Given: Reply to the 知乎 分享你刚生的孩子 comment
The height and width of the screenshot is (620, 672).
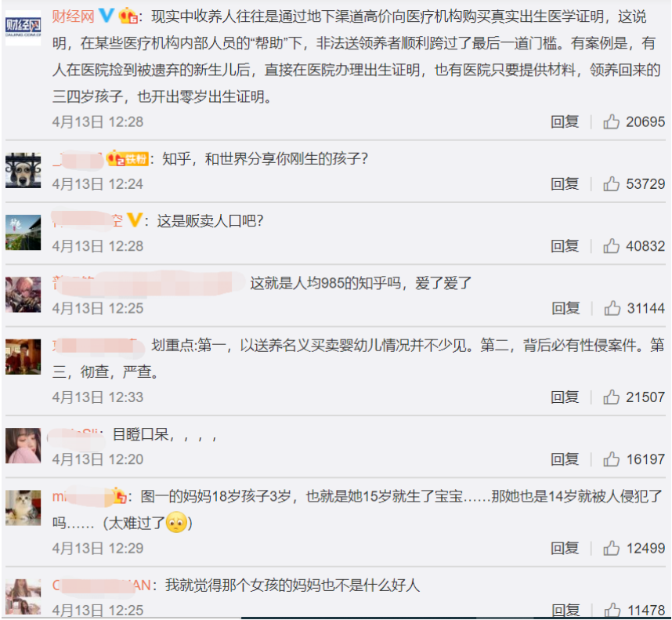Looking at the screenshot, I should pyautogui.click(x=565, y=184).
